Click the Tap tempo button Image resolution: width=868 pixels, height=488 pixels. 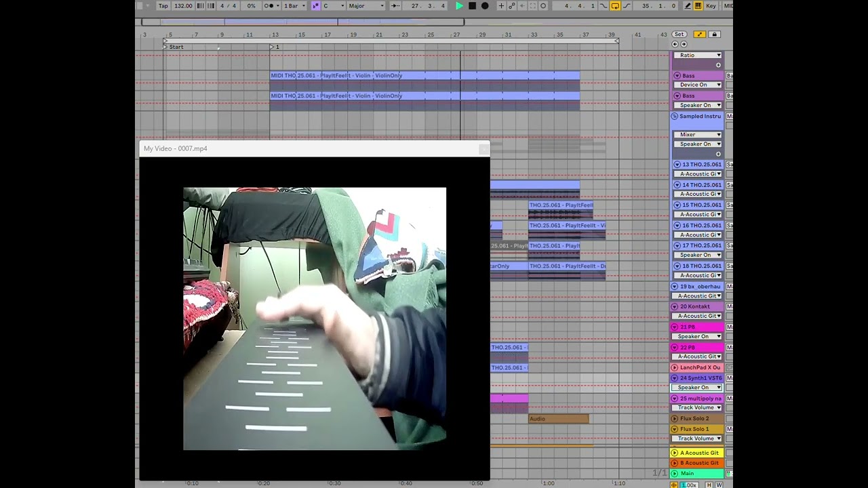point(163,5)
